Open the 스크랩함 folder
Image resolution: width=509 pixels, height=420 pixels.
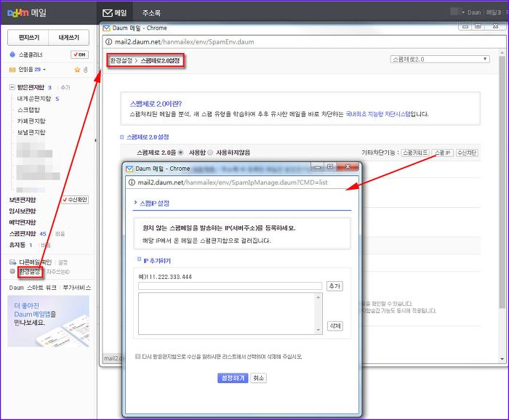(x=28, y=110)
